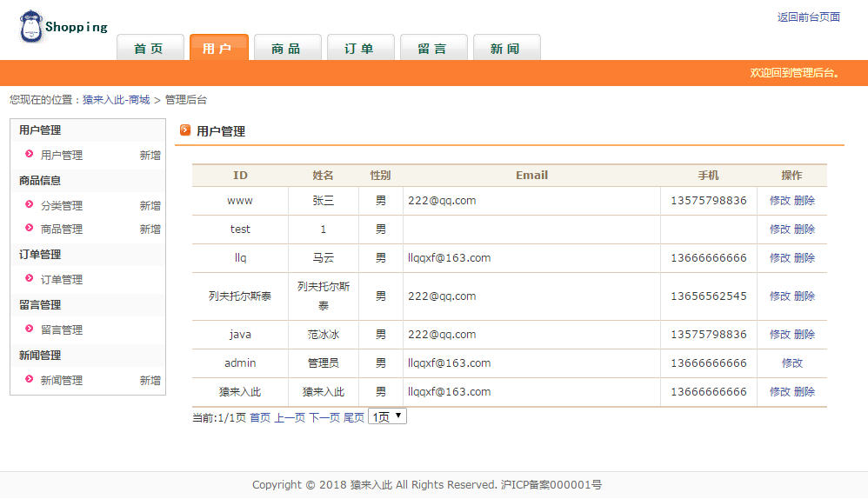
Task: Click 新增 next to 分类管理
Action: pos(150,206)
